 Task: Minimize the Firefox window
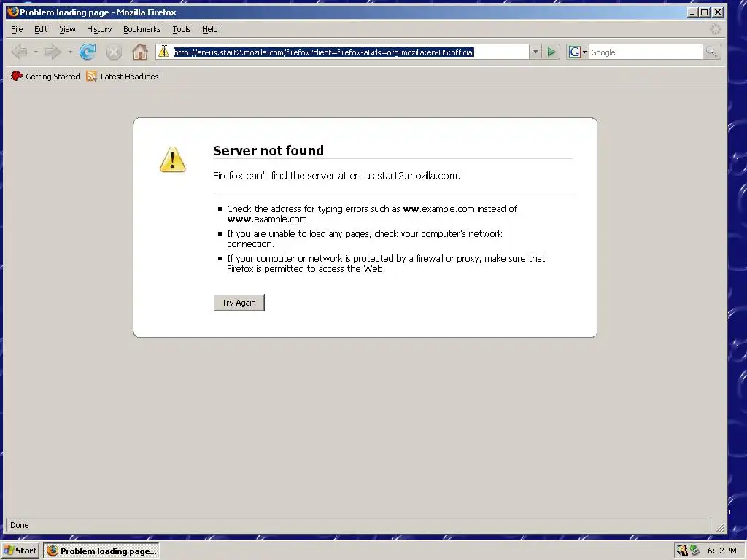point(693,12)
